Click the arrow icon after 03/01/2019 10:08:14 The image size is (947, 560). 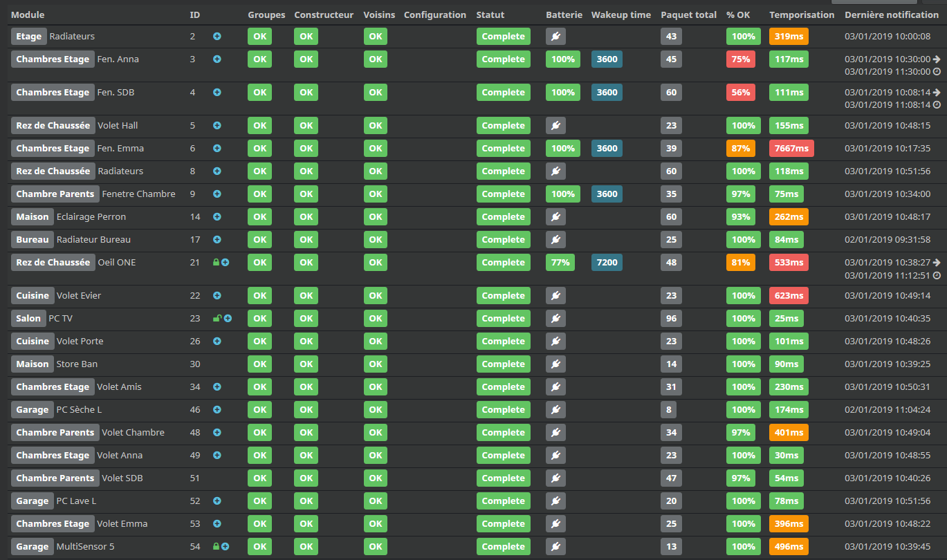(937, 93)
